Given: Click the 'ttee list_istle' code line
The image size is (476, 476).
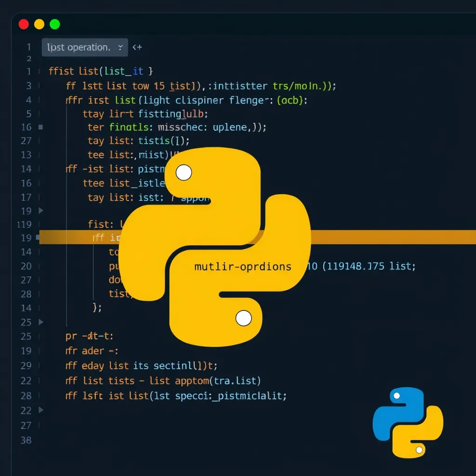Looking at the screenshot, I should [x=124, y=183].
